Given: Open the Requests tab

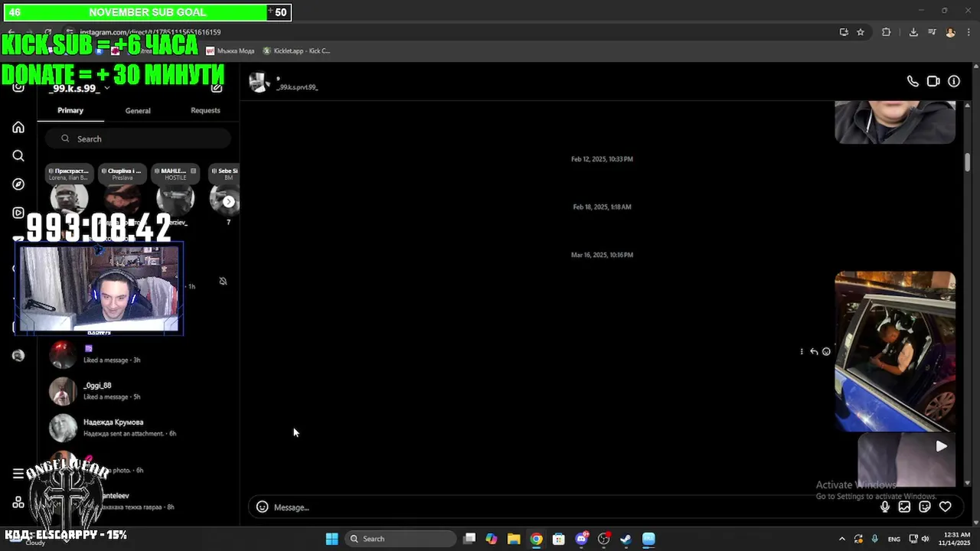Looking at the screenshot, I should 205,110.
